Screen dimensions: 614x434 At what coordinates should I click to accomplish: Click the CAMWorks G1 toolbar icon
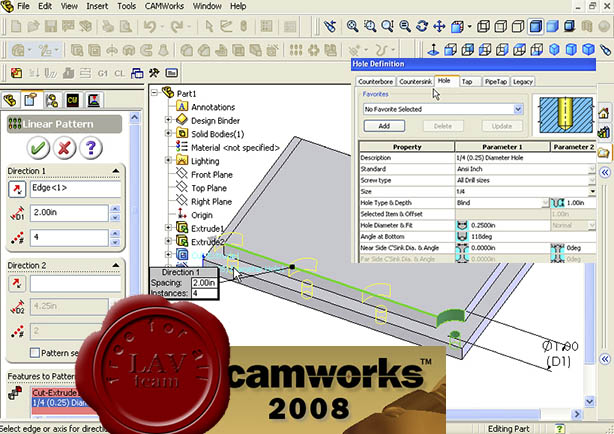103,73
